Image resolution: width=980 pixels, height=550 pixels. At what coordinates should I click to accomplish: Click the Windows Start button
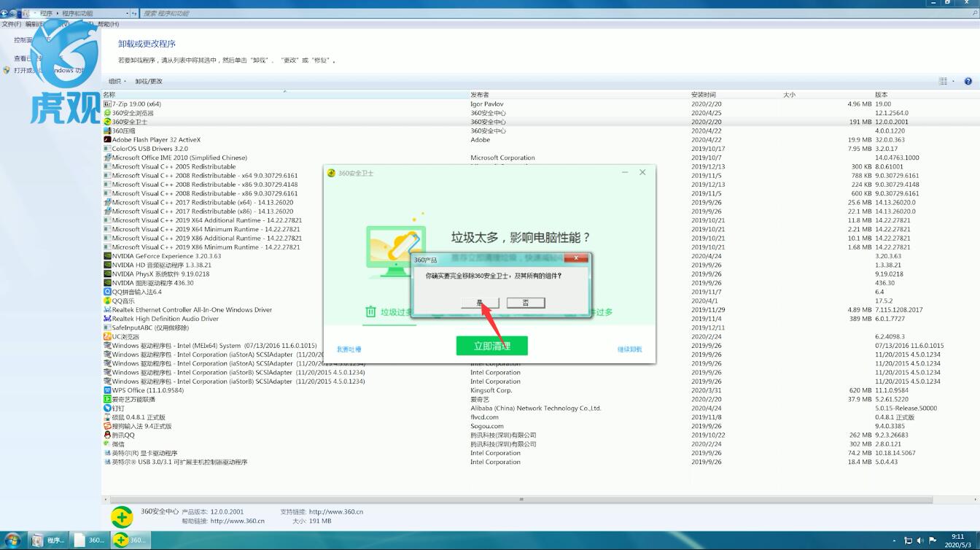click(x=12, y=541)
